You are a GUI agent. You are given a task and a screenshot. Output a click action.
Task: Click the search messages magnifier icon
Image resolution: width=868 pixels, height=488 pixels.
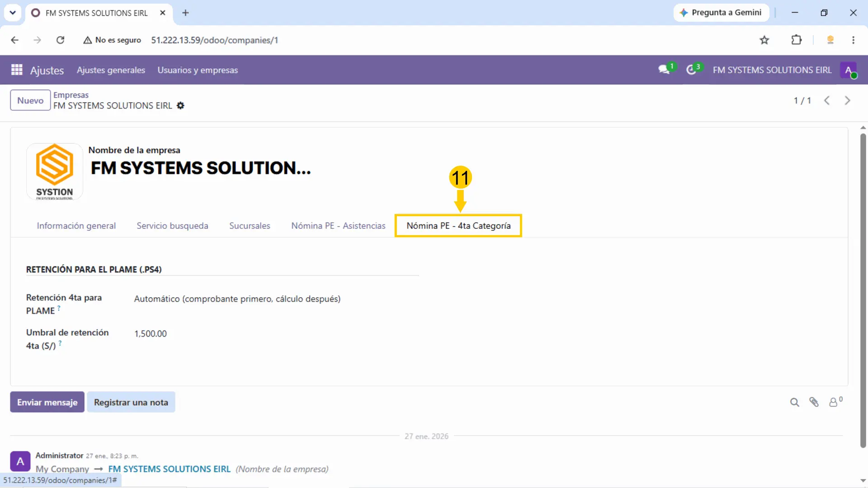coord(794,402)
